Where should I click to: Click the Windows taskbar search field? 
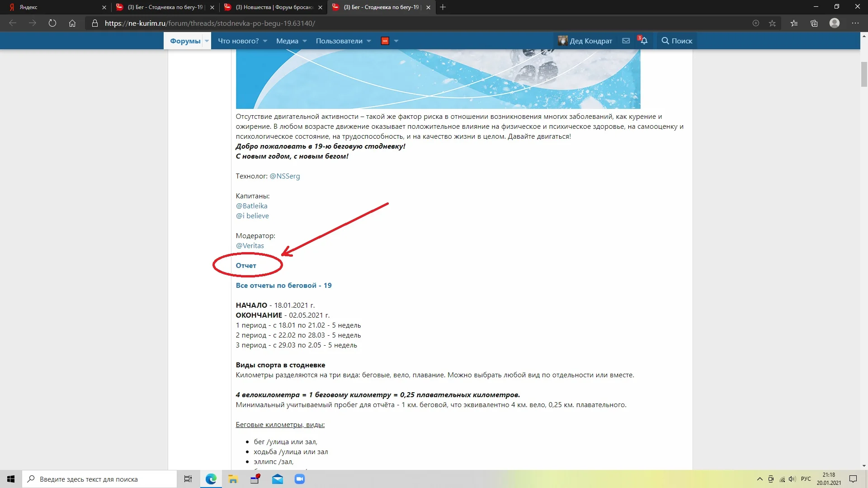click(x=99, y=479)
